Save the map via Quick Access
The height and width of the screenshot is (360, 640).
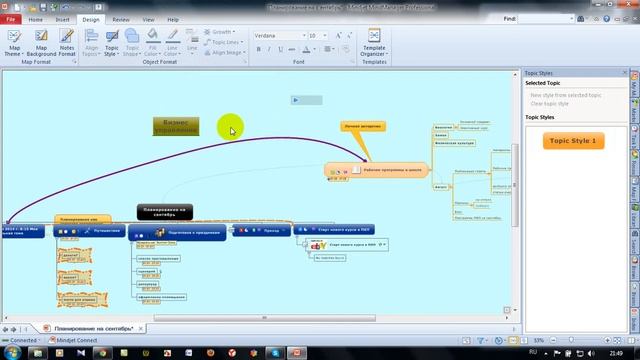coord(43,7)
